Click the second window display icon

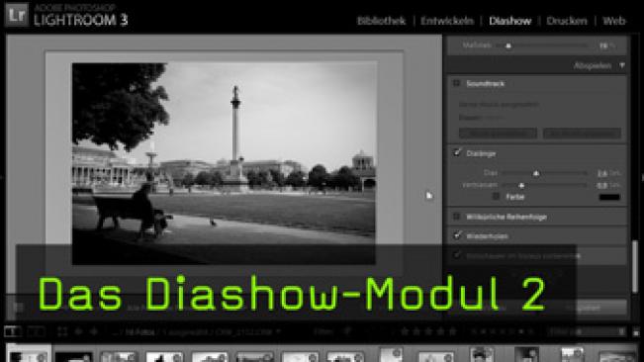pyautogui.click(x=36, y=331)
